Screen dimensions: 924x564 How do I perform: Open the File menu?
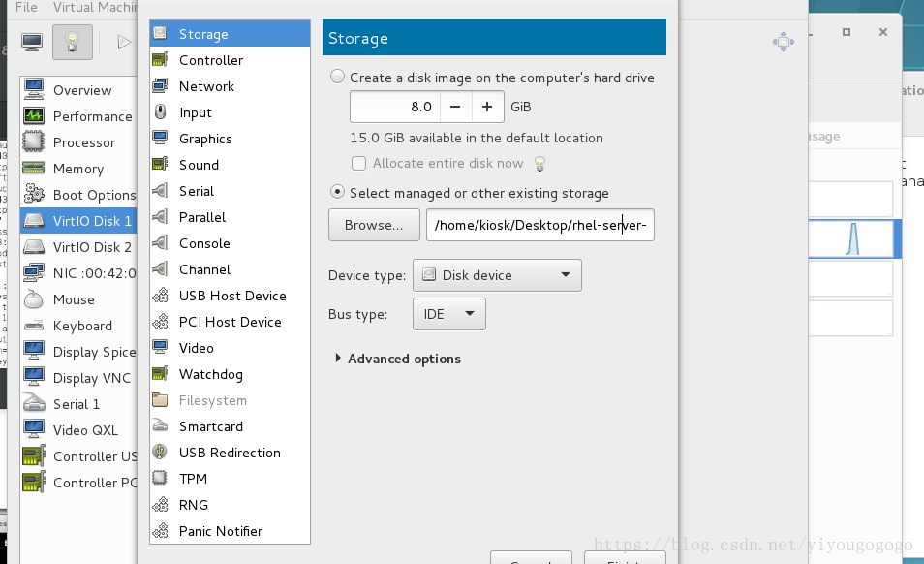[x=26, y=7]
